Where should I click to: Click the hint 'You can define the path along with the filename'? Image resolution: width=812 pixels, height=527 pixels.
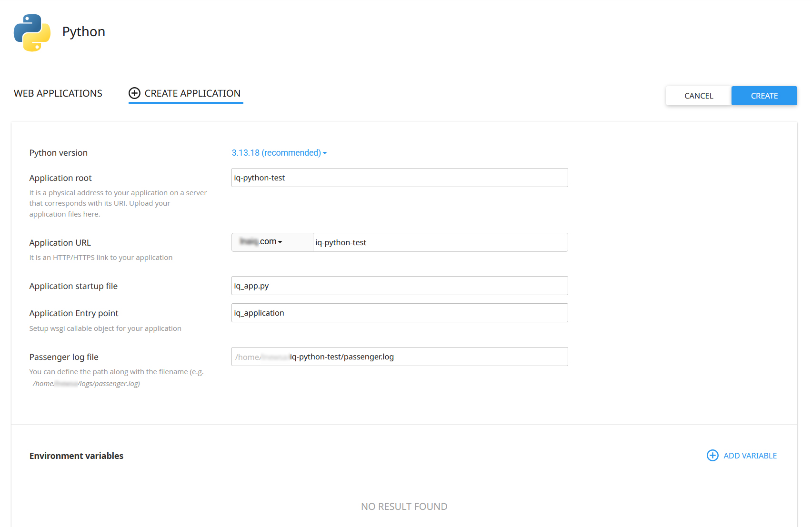coord(117,372)
